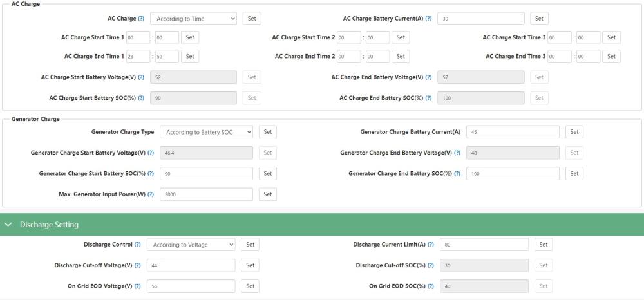
Task: Focus Generator Charge Battery Current field
Action: coord(513,132)
